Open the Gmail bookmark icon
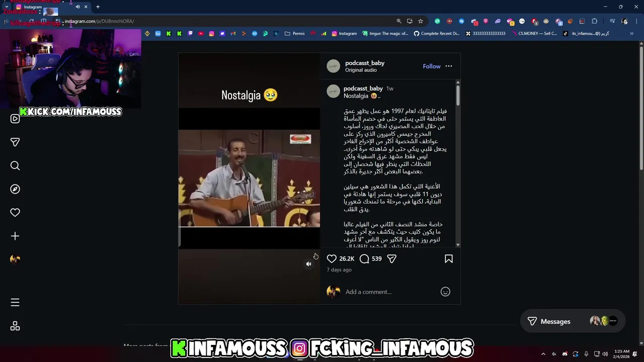Image resolution: width=644 pixels, height=362 pixels. [x=233, y=34]
